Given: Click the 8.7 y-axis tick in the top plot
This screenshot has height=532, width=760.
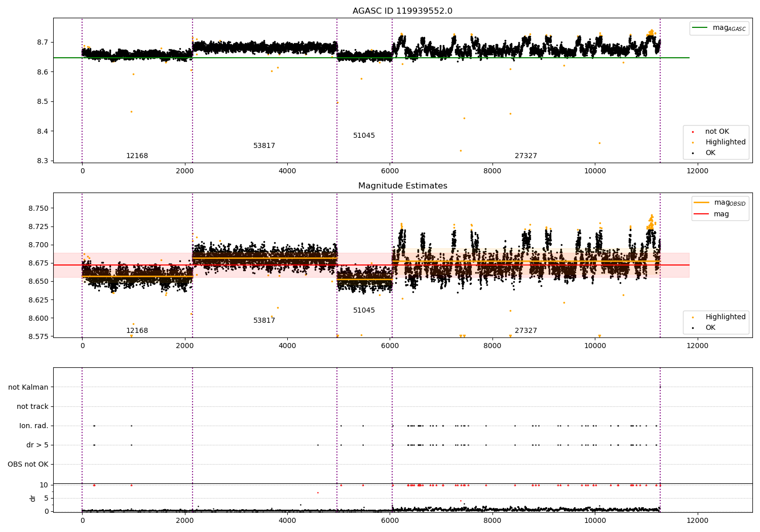Looking at the screenshot, I should point(43,42).
